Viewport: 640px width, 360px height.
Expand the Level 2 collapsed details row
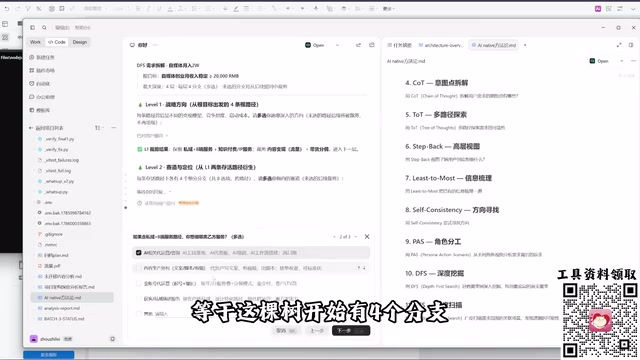click(x=154, y=192)
